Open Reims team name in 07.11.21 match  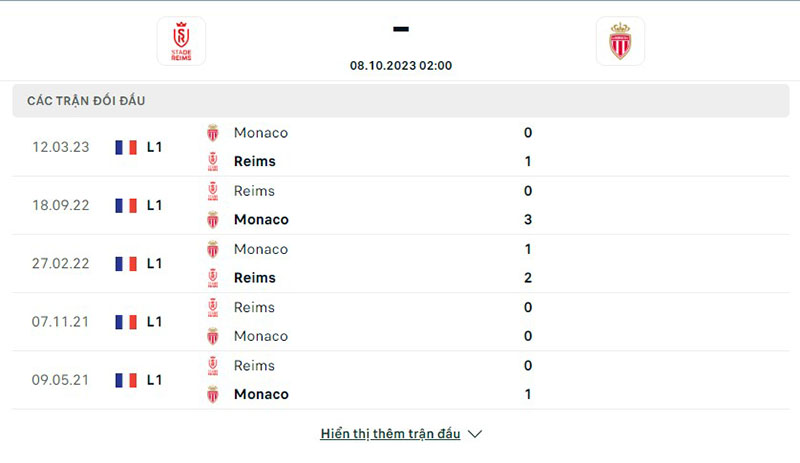click(x=254, y=307)
